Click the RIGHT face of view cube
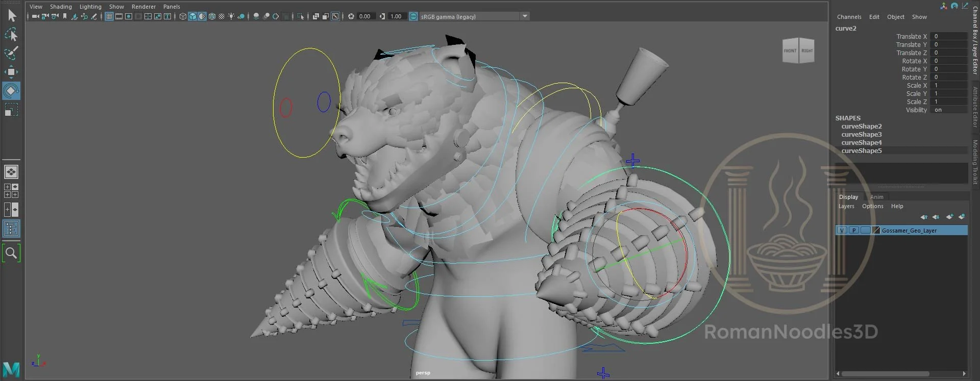The height and width of the screenshot is (381, 980). pyautogui.click(x=807, y=51)
